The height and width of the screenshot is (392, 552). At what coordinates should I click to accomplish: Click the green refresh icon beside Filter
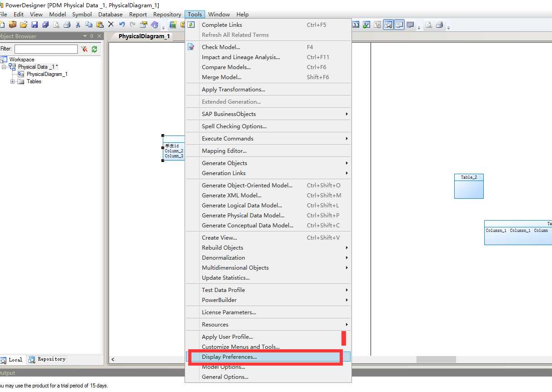point(95,49)
